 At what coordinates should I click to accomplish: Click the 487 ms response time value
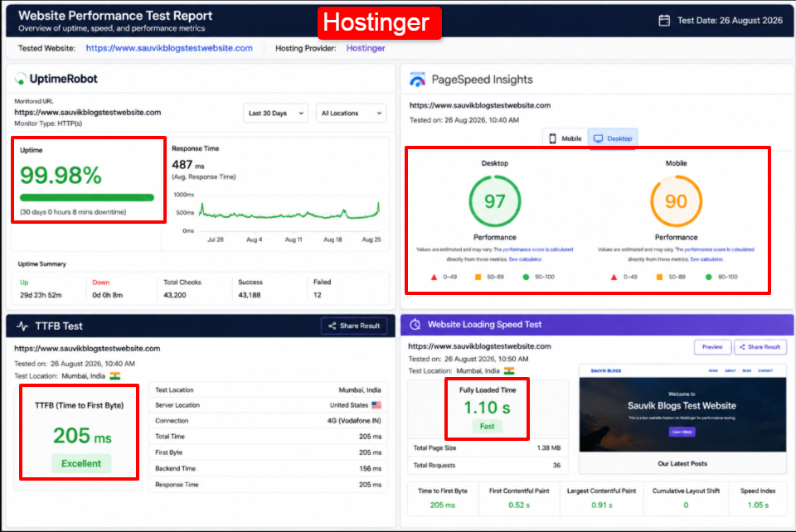pos(188,165)
